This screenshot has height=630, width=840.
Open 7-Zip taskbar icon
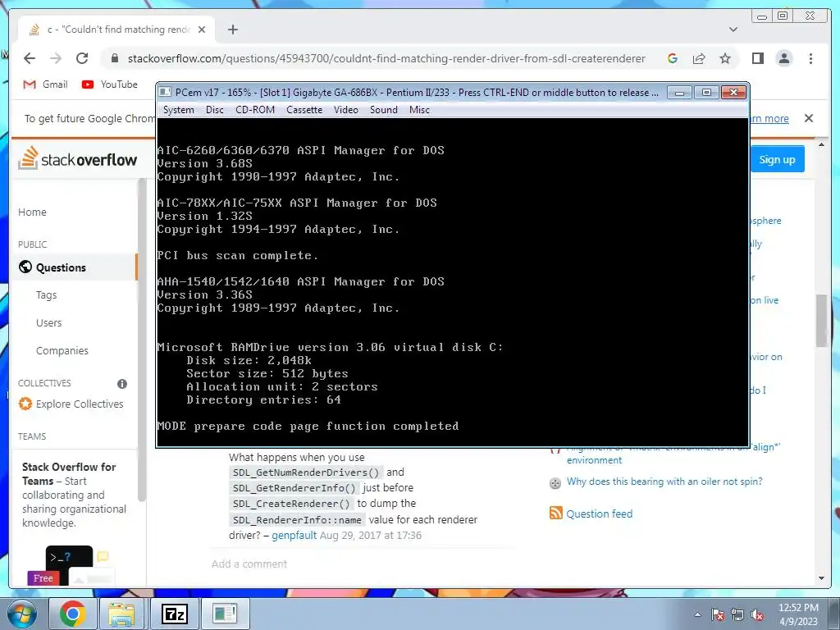[x=174, y=614]
